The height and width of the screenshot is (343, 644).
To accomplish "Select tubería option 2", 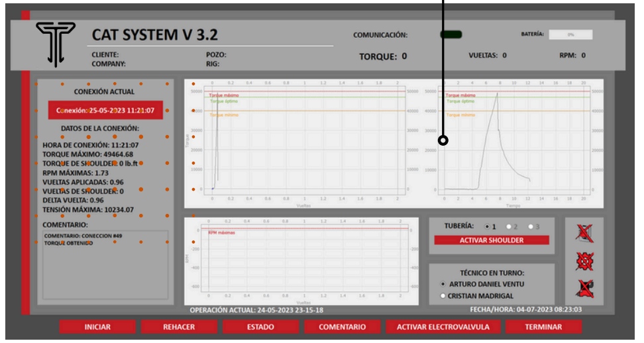I will (x=510, y=226).
